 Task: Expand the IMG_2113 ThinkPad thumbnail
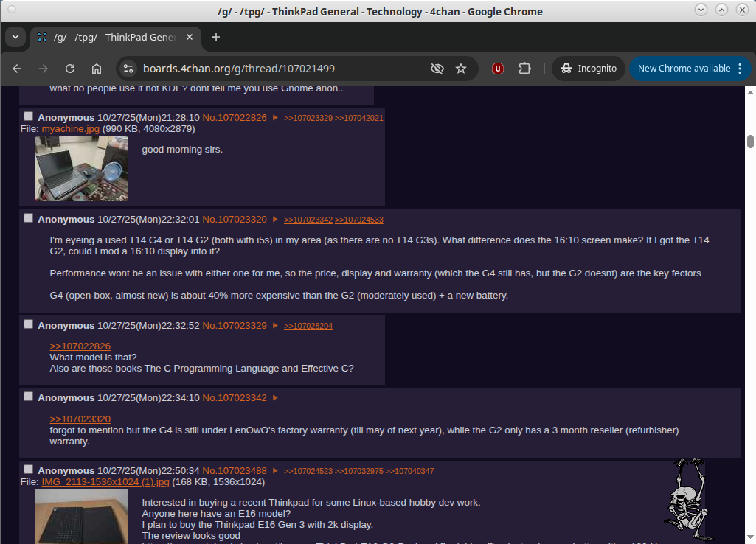point(81,517)
